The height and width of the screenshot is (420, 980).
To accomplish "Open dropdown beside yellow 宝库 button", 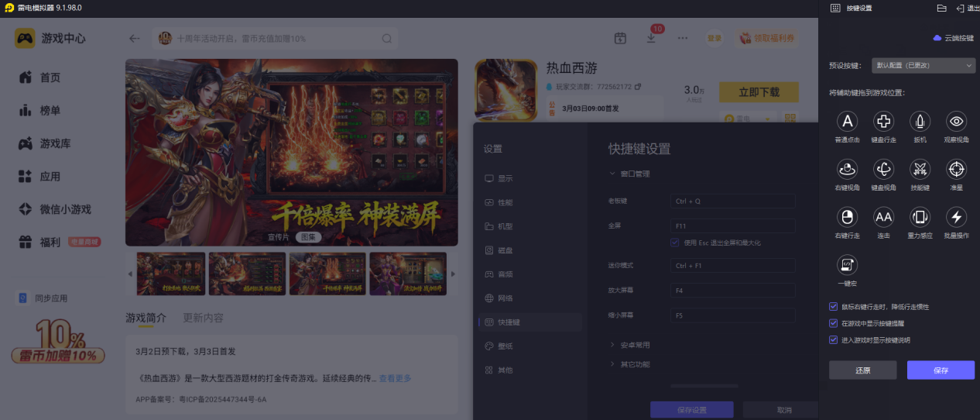I will pos(768,119).
